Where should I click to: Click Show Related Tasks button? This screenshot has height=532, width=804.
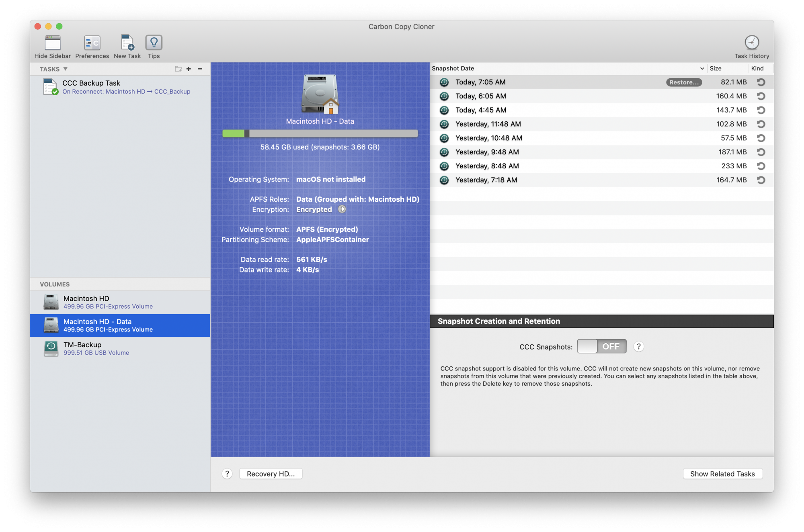pyautogui.click(x=722, y=474)
